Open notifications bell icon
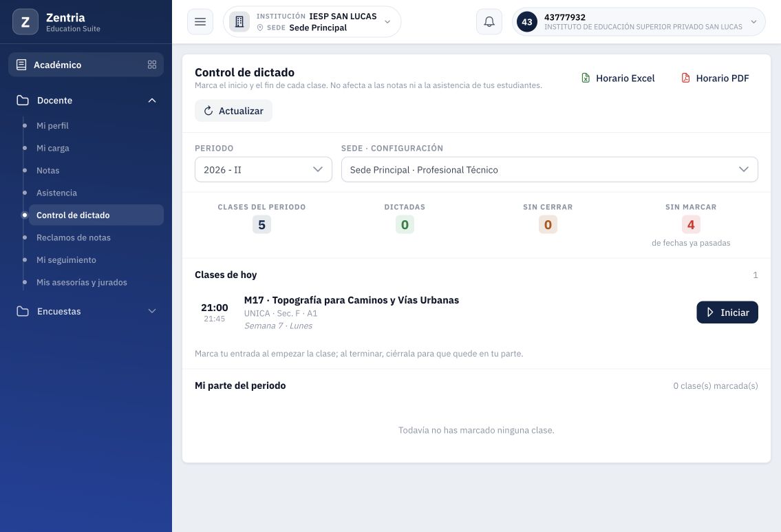781x532 pixels. coord(489,22)
